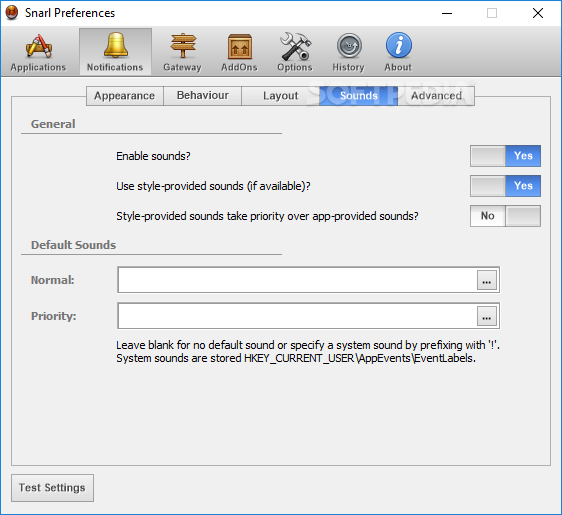Click the 'Enable sounds?' label
Screen dimensions: 562x515
(153, 156)
